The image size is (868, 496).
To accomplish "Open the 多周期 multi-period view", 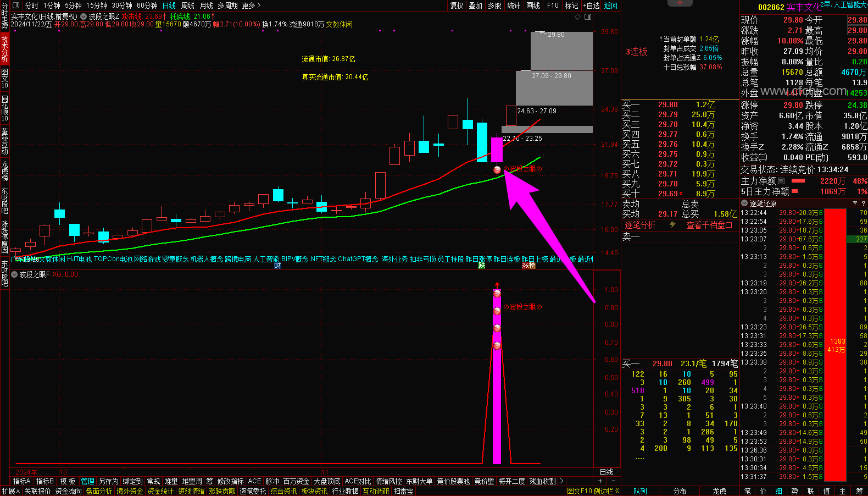I will pos(228,5).
